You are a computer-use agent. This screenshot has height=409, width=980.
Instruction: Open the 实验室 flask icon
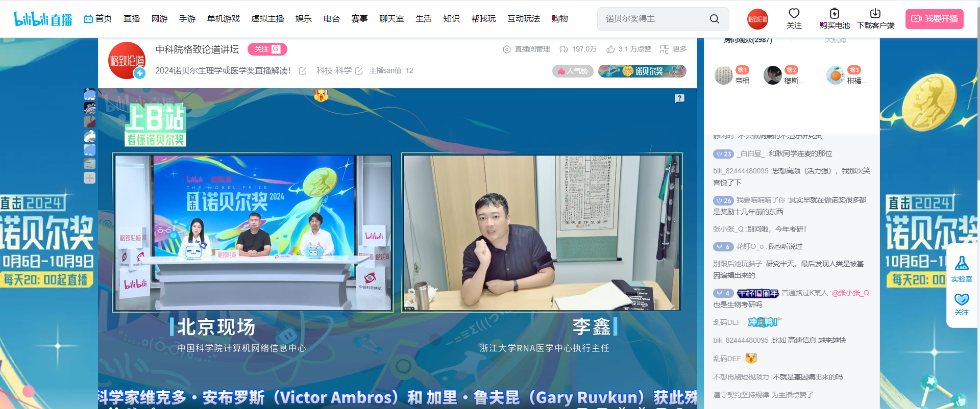(x=962, y=264)
